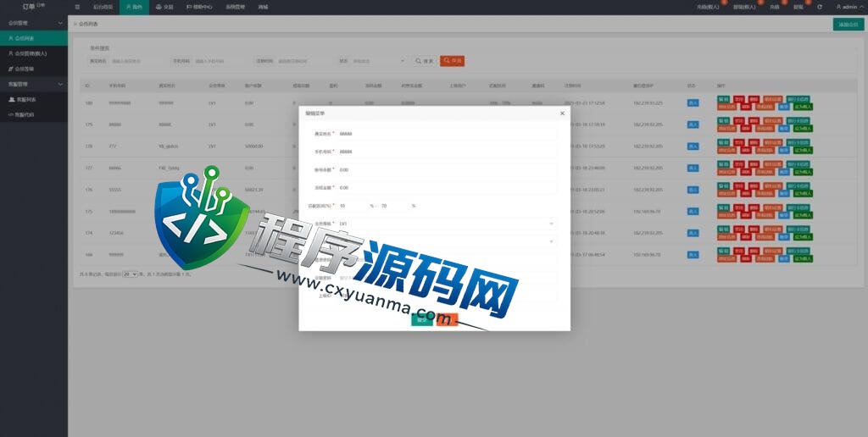Image resolution: width=868 pixels, height=437 pixels.
Task: Click the blue status tag in row 166
Action: coord(693,255)
